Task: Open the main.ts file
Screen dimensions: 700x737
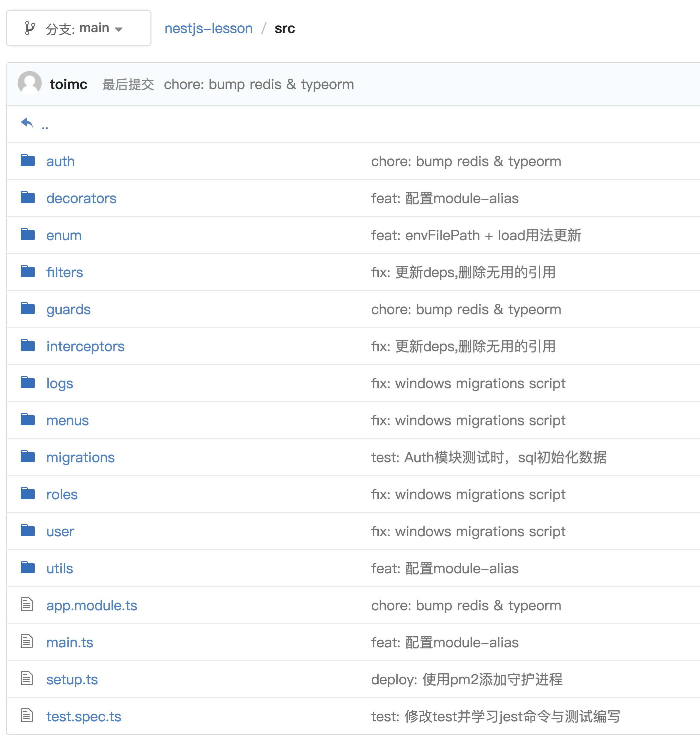Action: click(x=69, y=642)
